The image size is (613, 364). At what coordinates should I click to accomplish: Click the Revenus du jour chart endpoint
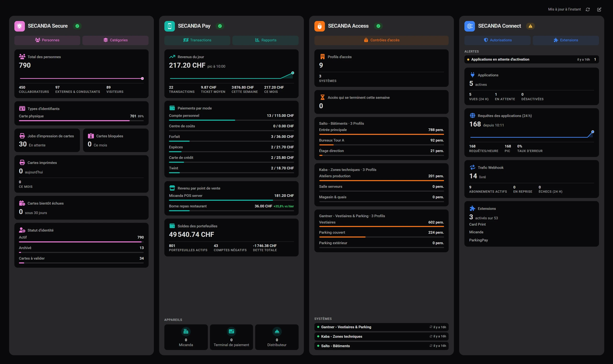click(293, 73)
